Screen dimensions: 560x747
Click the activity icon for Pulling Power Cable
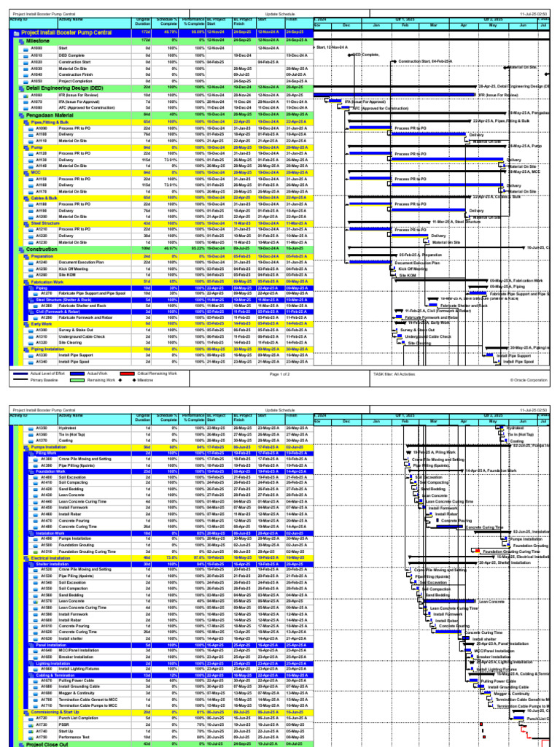36,681
